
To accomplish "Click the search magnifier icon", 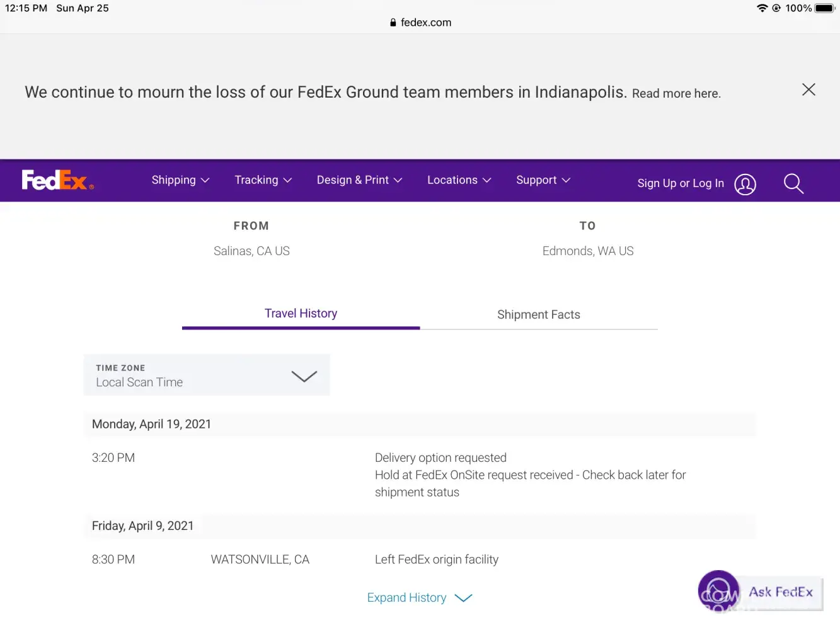I will pos(793,184).
